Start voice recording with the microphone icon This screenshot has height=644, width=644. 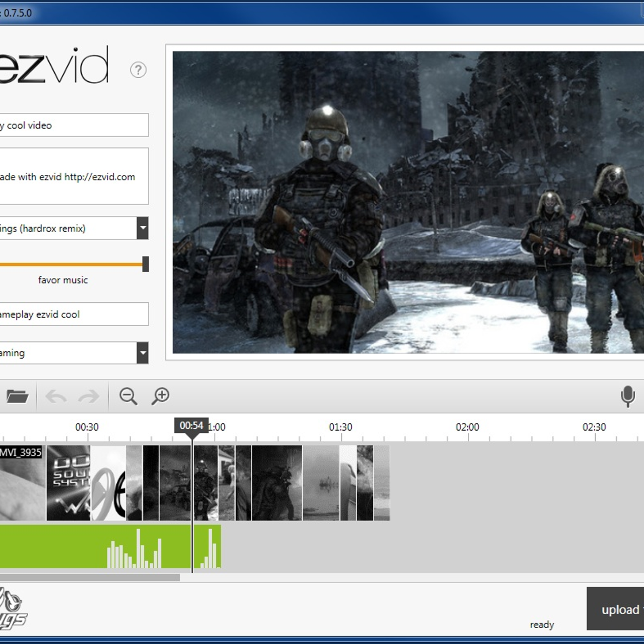pos(627,396)
